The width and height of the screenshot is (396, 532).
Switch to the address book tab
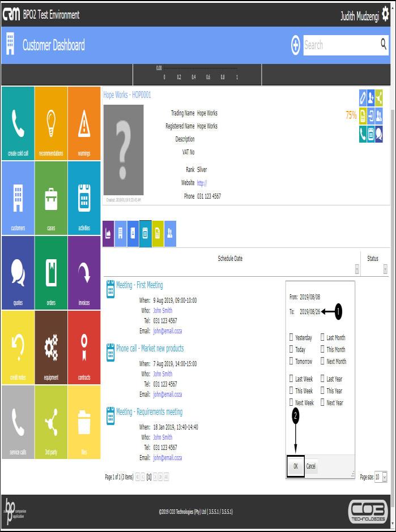[133, 234]
